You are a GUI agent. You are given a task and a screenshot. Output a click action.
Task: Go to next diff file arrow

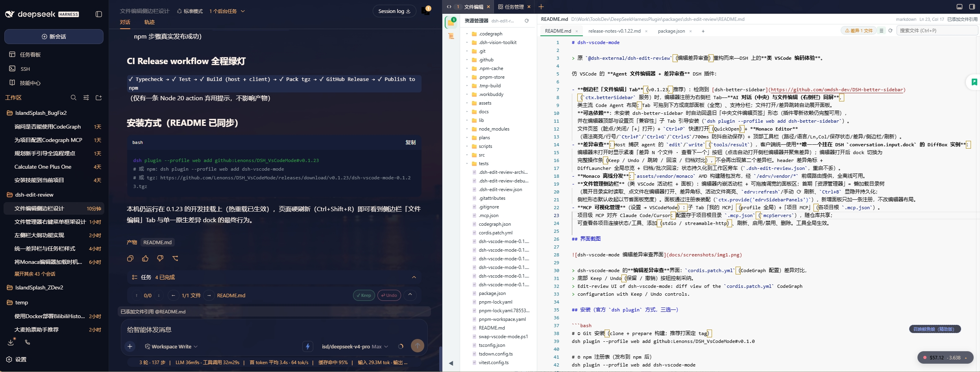pyautogui.click(x=209, y=295)
